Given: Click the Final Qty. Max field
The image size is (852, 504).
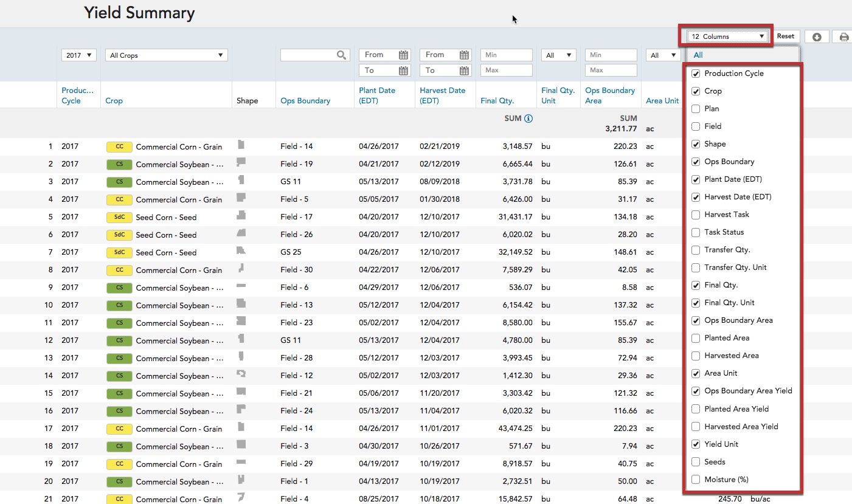Looking at the screenshot, I should click(507, 71).
